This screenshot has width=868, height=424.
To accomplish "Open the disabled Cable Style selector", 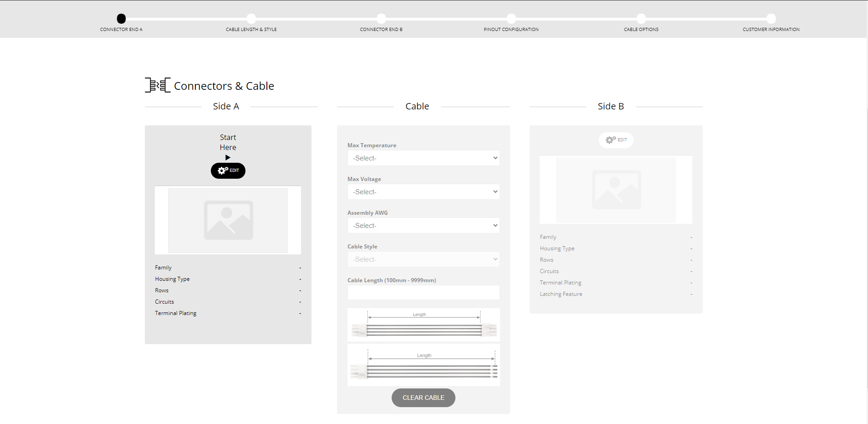I will 423,259.
